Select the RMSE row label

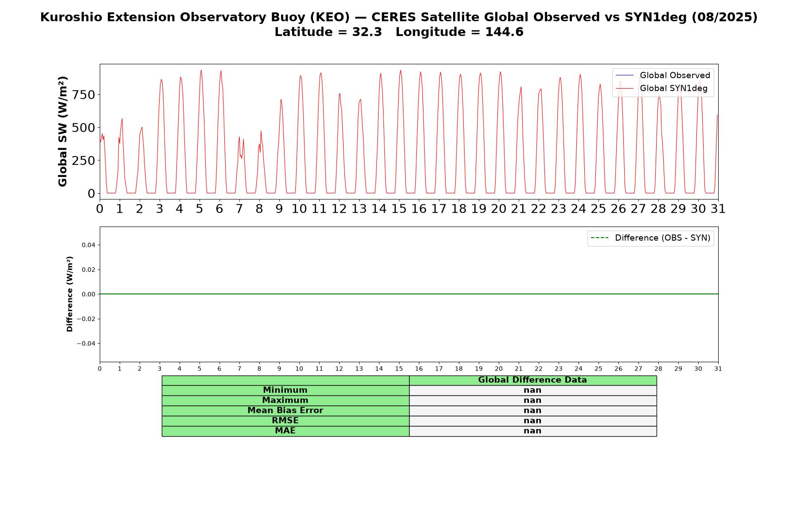(285, 421)
